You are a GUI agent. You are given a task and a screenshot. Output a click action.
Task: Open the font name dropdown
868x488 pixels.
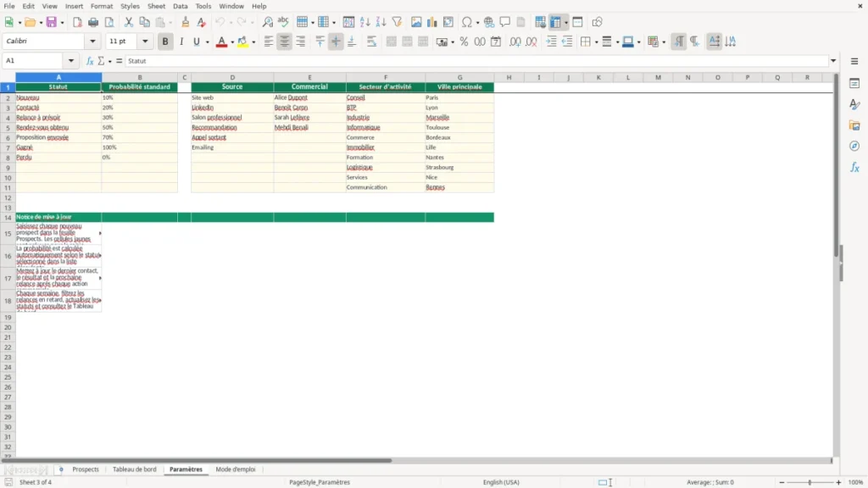pos(92,41)
